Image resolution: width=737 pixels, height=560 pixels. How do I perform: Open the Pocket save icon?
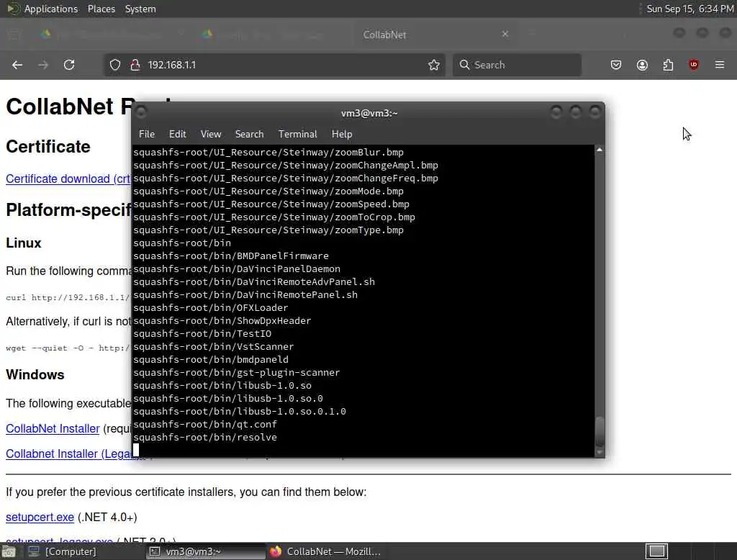pos(616,65)
